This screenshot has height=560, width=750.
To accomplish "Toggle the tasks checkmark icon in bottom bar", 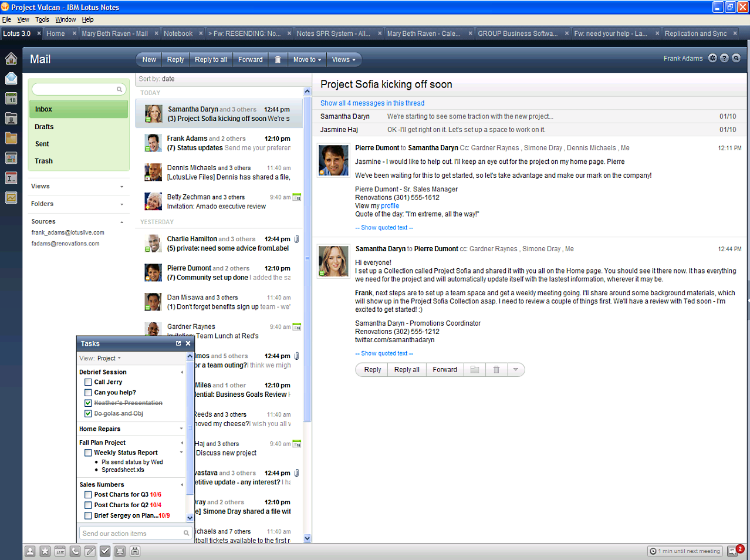I will click(x=105, y=551).
